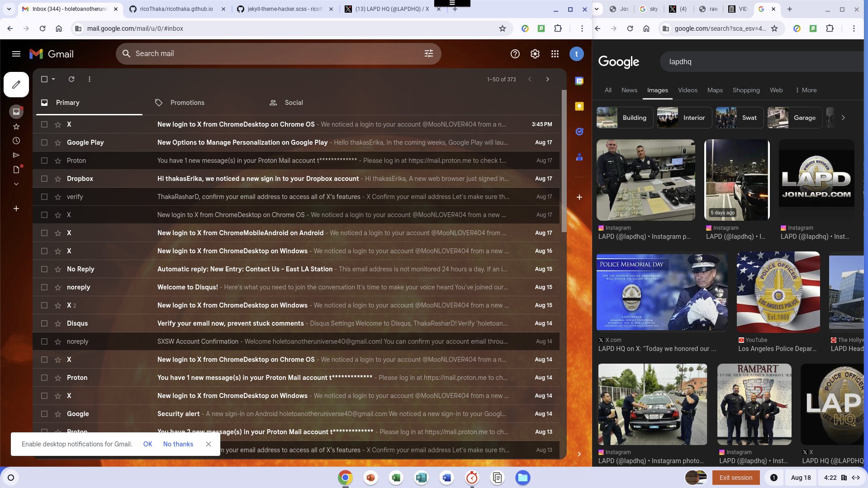Switch to Primary inbox tab
Image resolution: width=868 pixels, height=488 pixels.
pyautogui.click(x=90, y=103)
